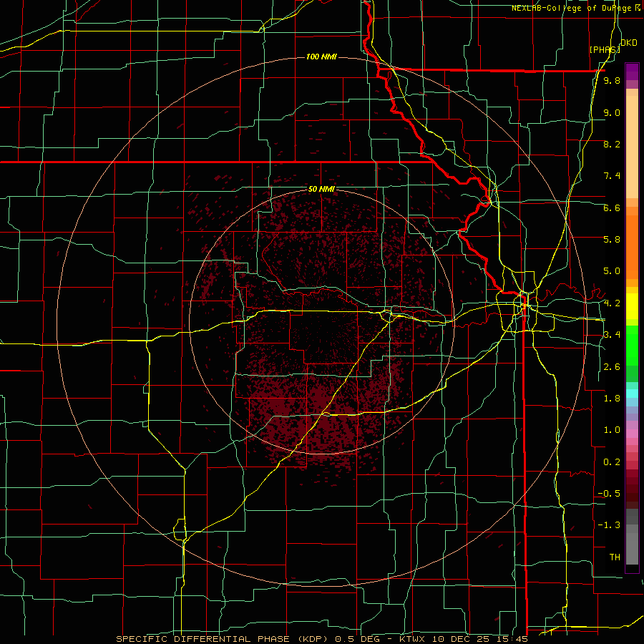The image size is (644, 644).
Task: Click the "50 NMI" range ring label
Action: coord(321,190)
